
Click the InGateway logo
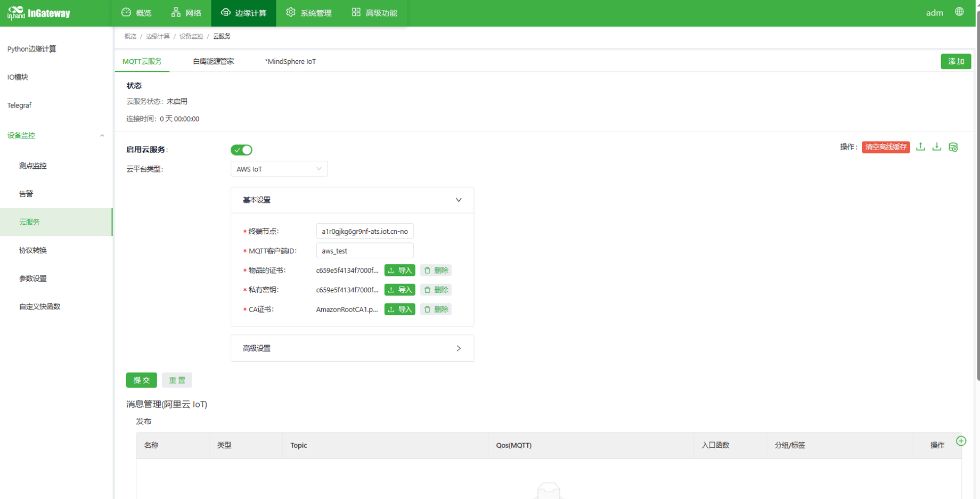(x=39, y=13)
